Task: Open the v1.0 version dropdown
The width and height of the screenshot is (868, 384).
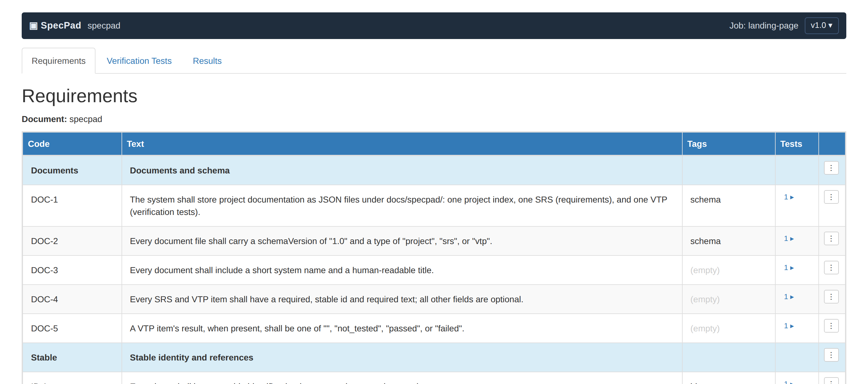Action: coord(821,26)
